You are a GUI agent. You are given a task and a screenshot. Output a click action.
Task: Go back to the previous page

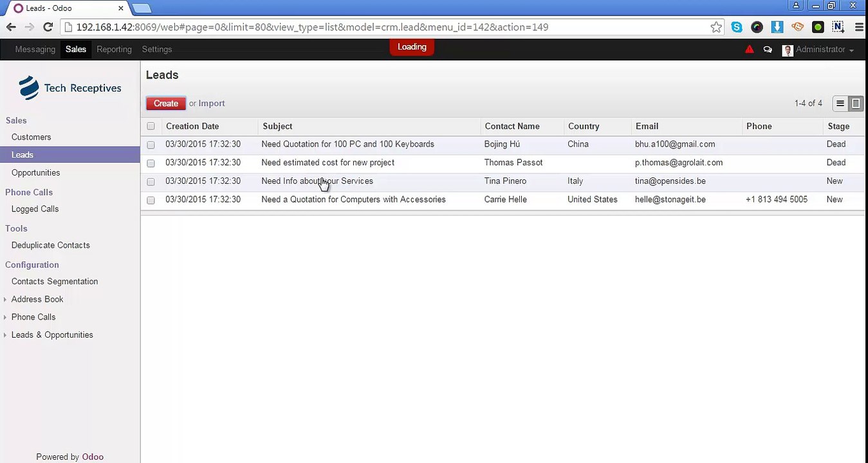coord(11,27)
